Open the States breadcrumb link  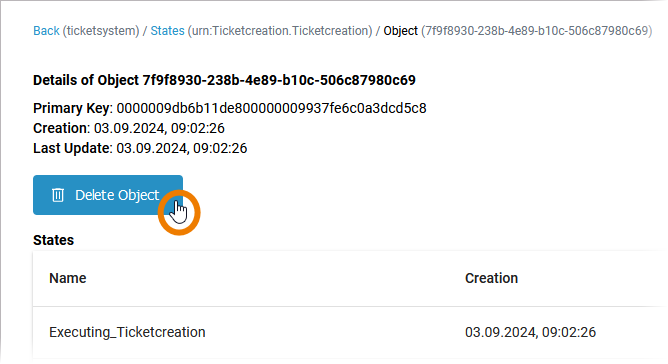click(x=167, y=31)
